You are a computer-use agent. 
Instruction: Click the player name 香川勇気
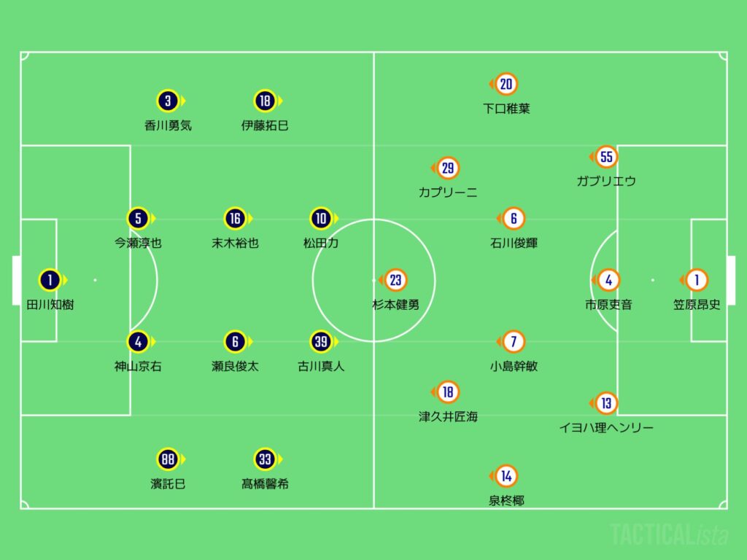pos(168,125)
